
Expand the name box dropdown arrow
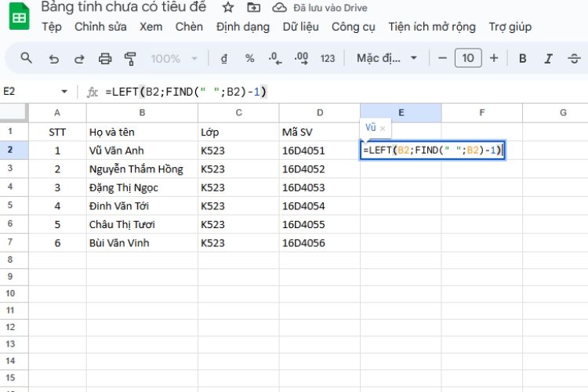64,92
